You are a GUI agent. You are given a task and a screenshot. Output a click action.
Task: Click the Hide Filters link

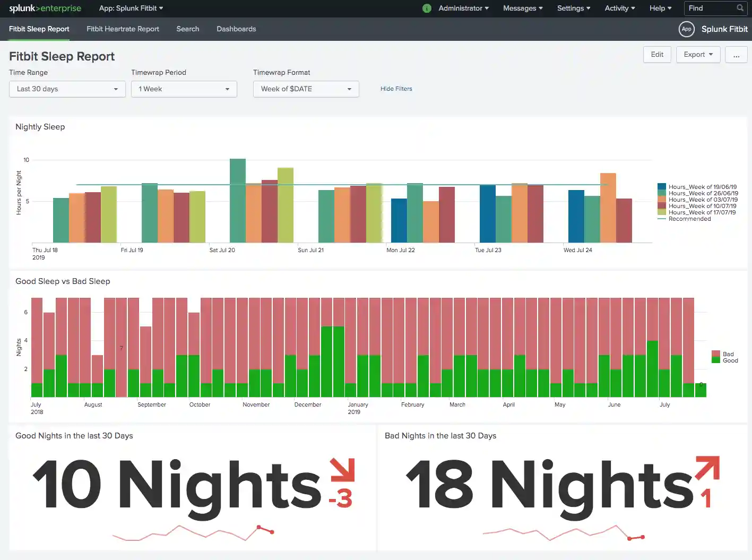coord(396,89)
